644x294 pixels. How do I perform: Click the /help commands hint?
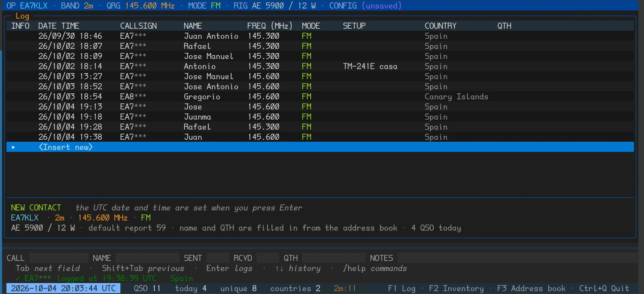point(375,268)
